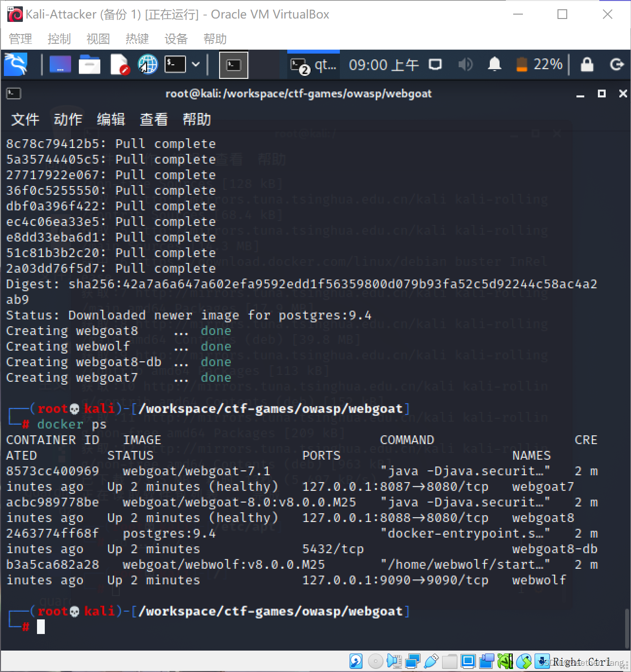Image resolution: width=631 pixels, height=672 pixels.
Task: Click the VirtualBox window title icon
Action: pyautogui.click(x=15, y=15)
